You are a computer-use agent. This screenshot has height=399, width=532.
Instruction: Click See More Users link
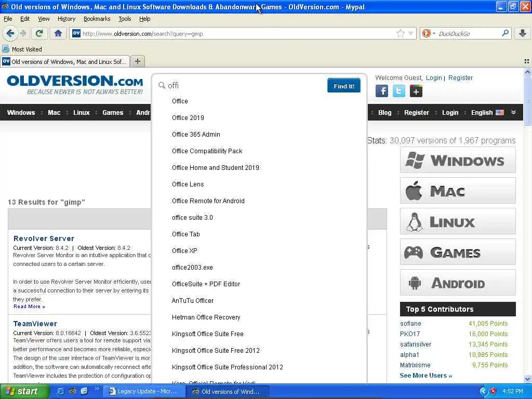click(426, 376)
